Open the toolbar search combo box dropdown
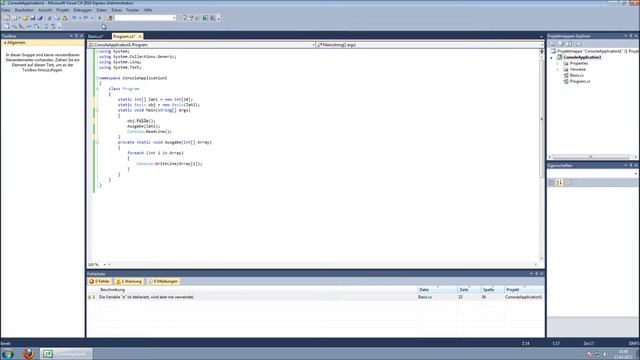Viewport: 640px width, 360px height. pos(174,18)
